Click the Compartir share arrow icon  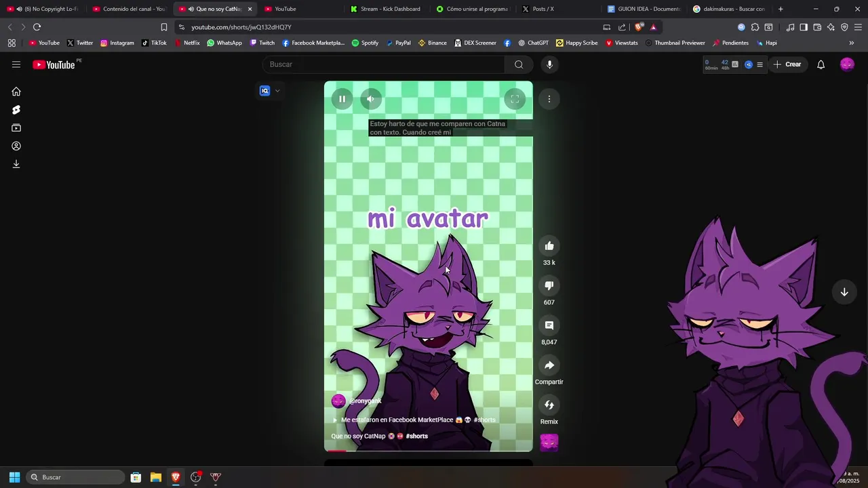coord(549,365)
